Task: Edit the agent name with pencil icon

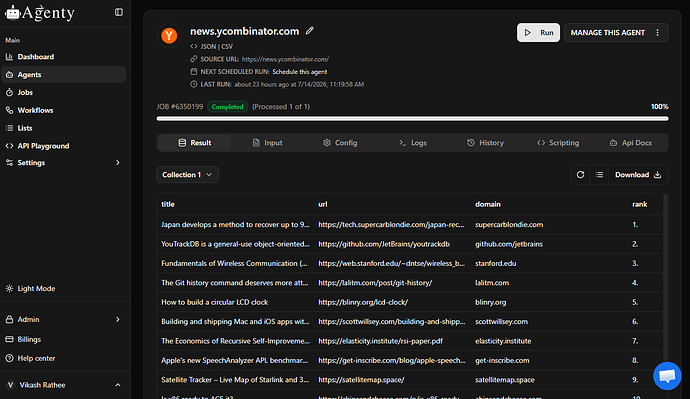Action: 310,30
